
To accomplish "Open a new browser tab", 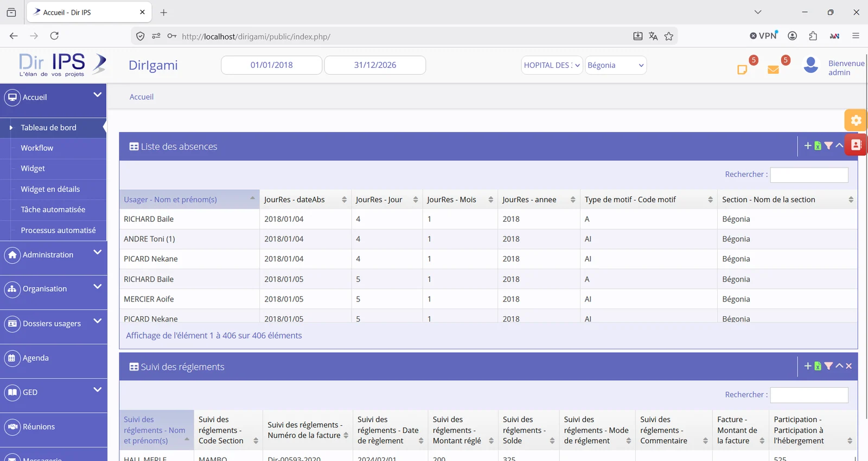I will click(164, 12).
